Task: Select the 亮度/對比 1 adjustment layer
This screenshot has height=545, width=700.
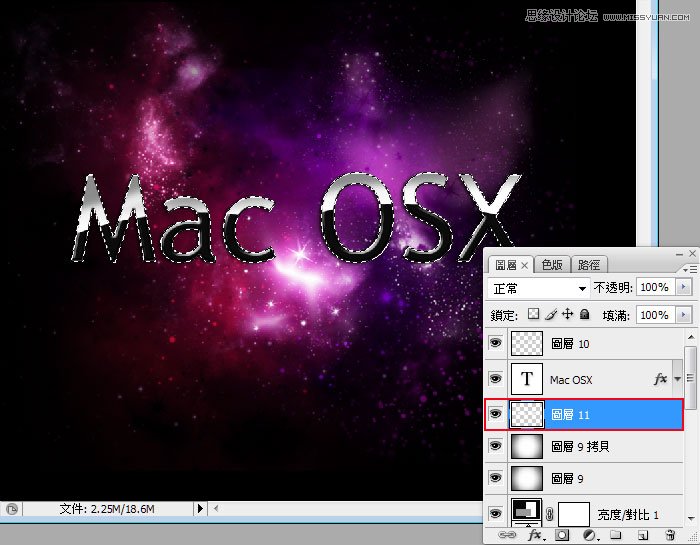Action: [585, 512]
